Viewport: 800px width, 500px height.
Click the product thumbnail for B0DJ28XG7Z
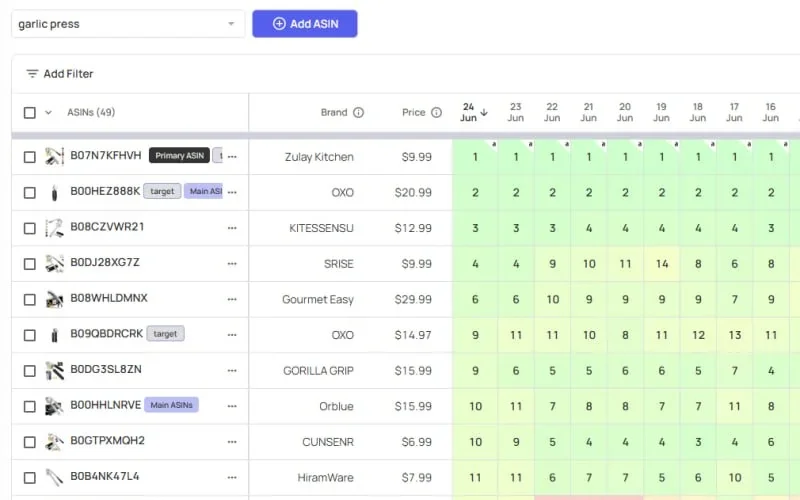click(54, 264)
